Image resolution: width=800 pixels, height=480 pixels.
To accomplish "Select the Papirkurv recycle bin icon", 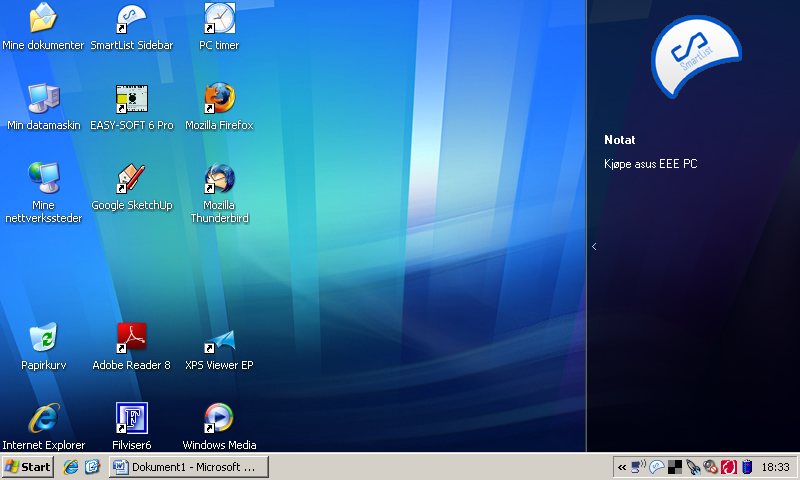I will click(43, 346).
